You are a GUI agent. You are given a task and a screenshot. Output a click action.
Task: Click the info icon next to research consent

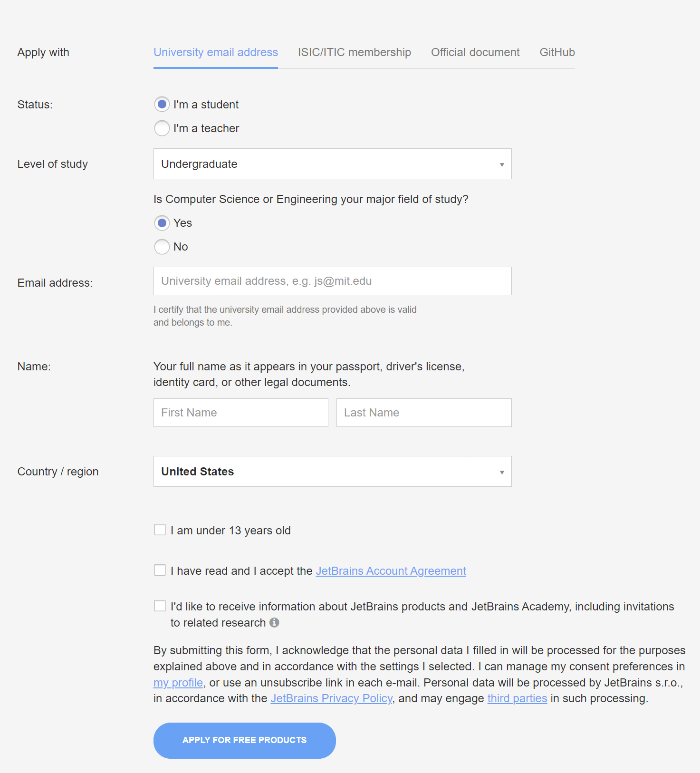tap(275, 623)
